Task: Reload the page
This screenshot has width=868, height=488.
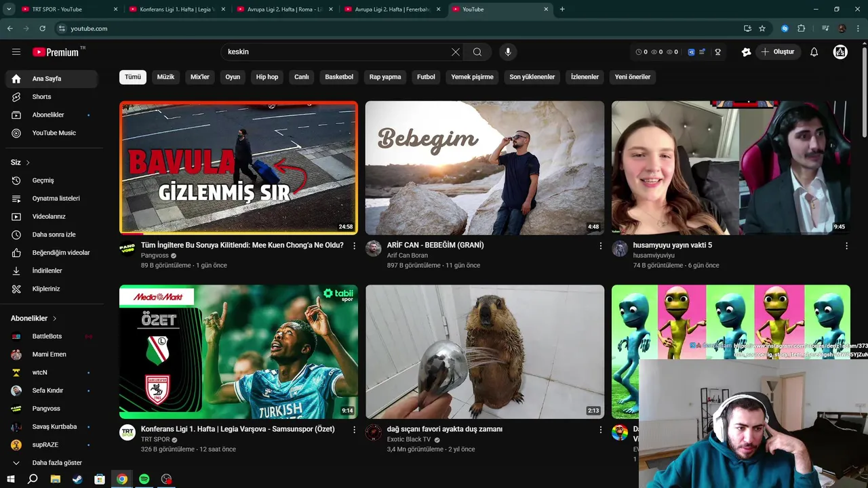Action: click(x=42, y=28)
